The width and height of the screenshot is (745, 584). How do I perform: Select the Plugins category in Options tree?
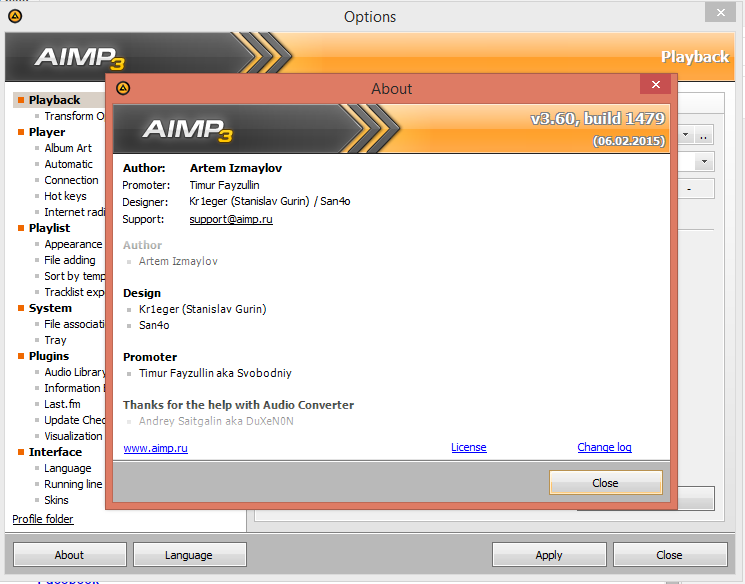(x=48, y=356)
